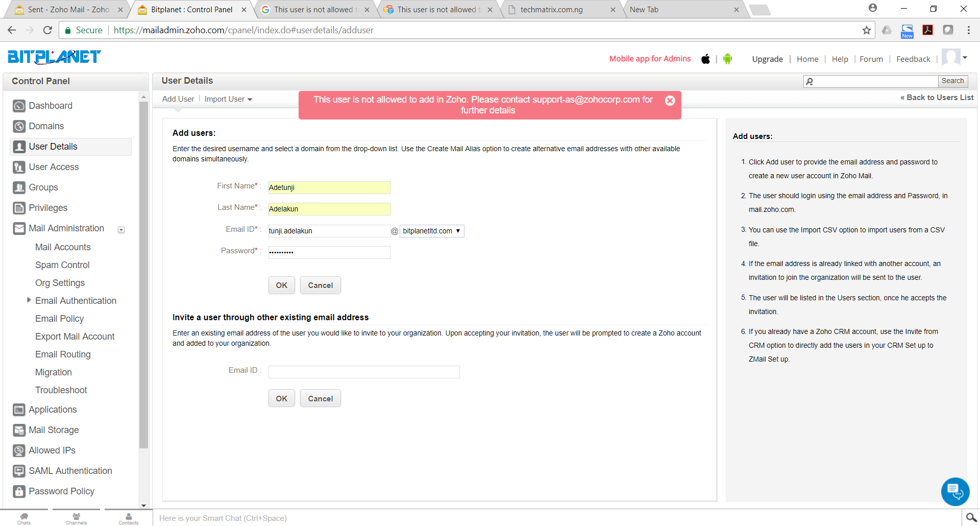Expand the Email Authentication submenu
The height and width of the screenshot is (526, 980).
coord(29,300)
